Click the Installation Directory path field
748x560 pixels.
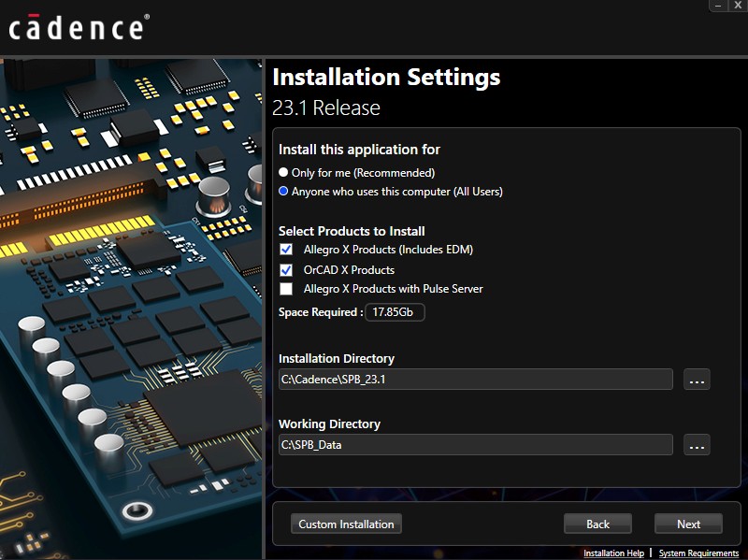click(x=475, y=380)
